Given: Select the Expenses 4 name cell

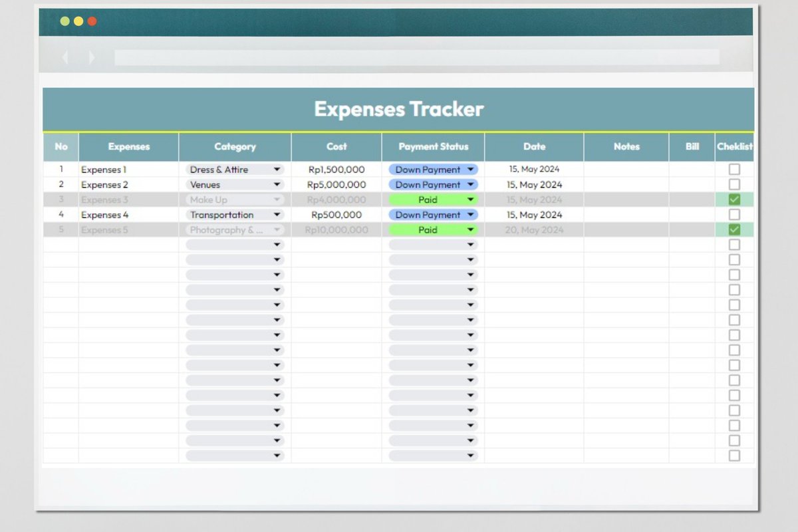Looking at the screenshot, I should coord(128,215).
